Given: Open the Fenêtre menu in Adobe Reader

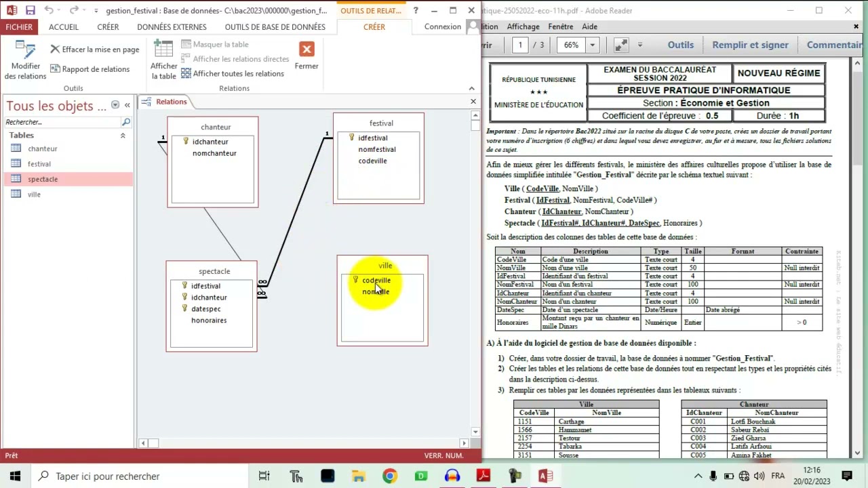Looking at the screenshot, I should [x=561, y=26].
